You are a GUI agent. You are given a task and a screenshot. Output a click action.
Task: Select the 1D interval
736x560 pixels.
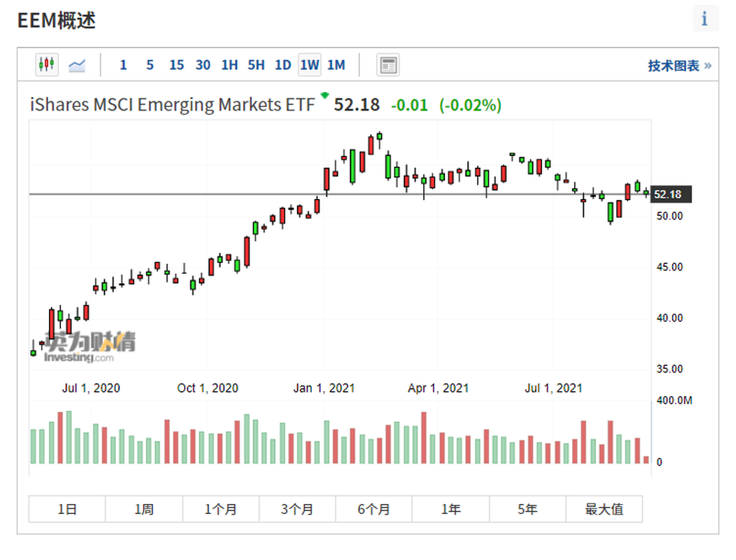pos(283,65)
